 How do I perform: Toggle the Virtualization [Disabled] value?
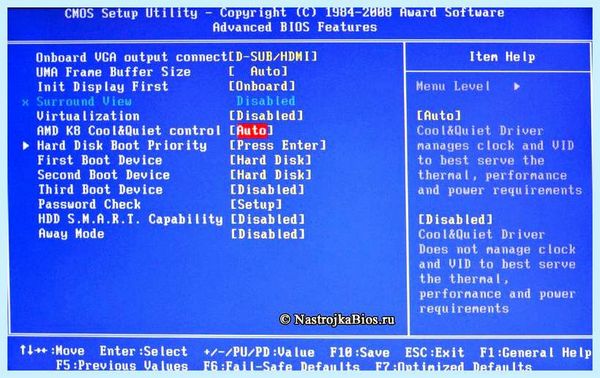tap(266, 116)
